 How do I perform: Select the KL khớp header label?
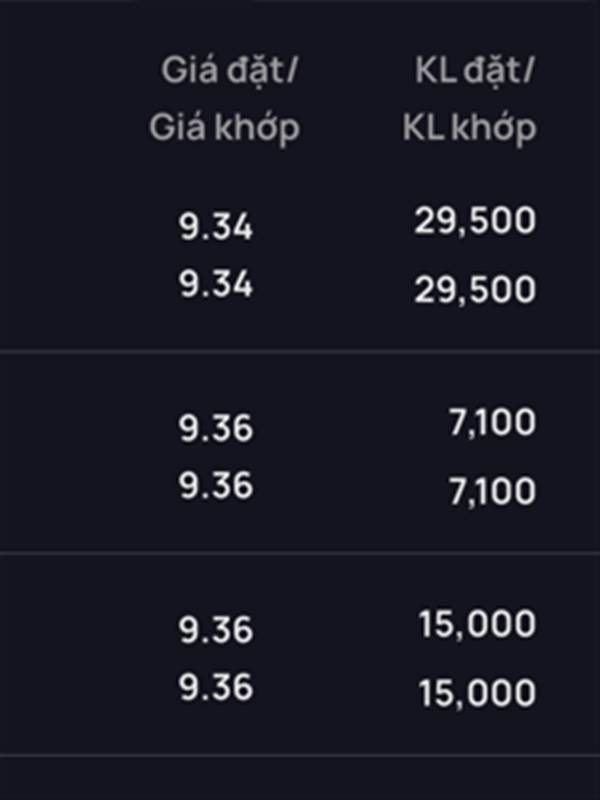tap(469, 128)
